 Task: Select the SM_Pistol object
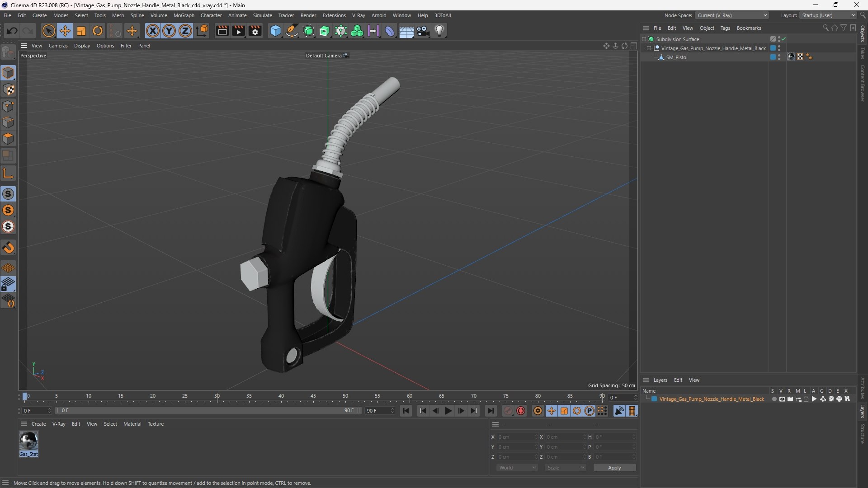pos(676,57)
